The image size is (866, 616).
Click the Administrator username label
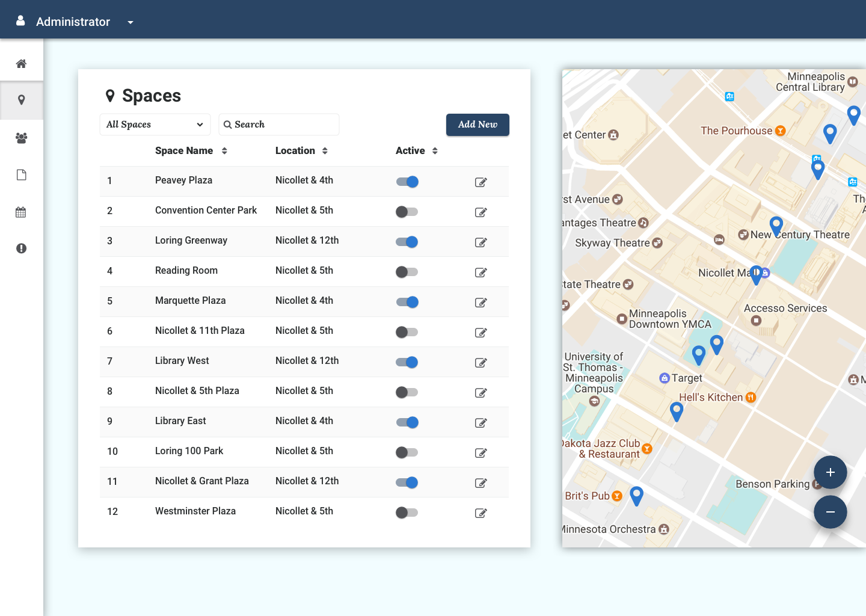point(73,22)
